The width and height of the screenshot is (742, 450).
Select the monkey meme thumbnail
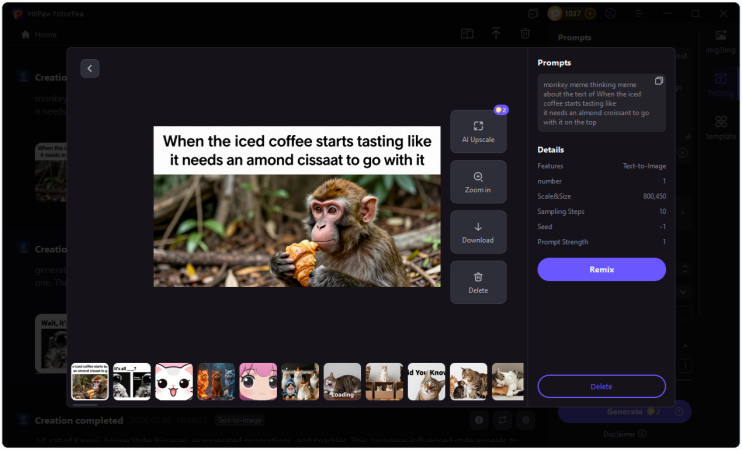point(90,381)
